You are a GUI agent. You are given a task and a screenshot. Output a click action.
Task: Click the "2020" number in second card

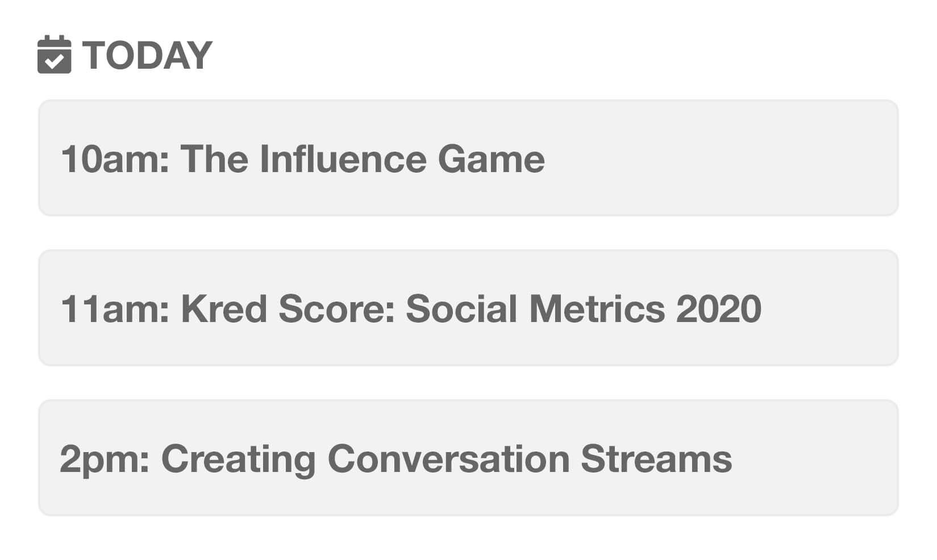coord(719,308)
